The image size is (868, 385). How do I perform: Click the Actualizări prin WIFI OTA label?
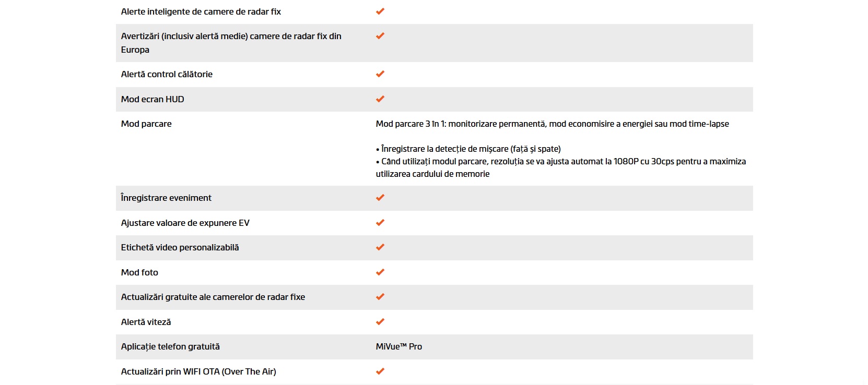[198, 371]
